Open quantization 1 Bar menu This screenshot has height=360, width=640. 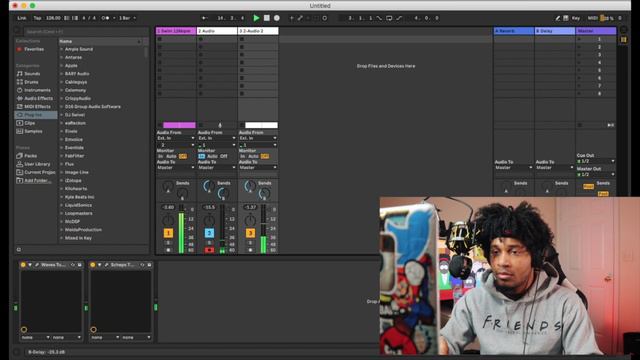point(127,18)
